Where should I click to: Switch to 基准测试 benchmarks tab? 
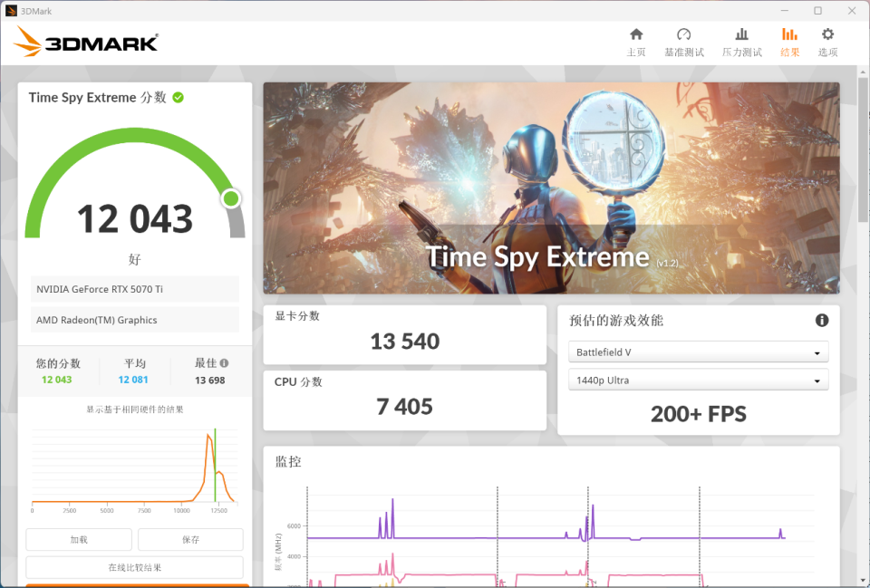[683, 43]
